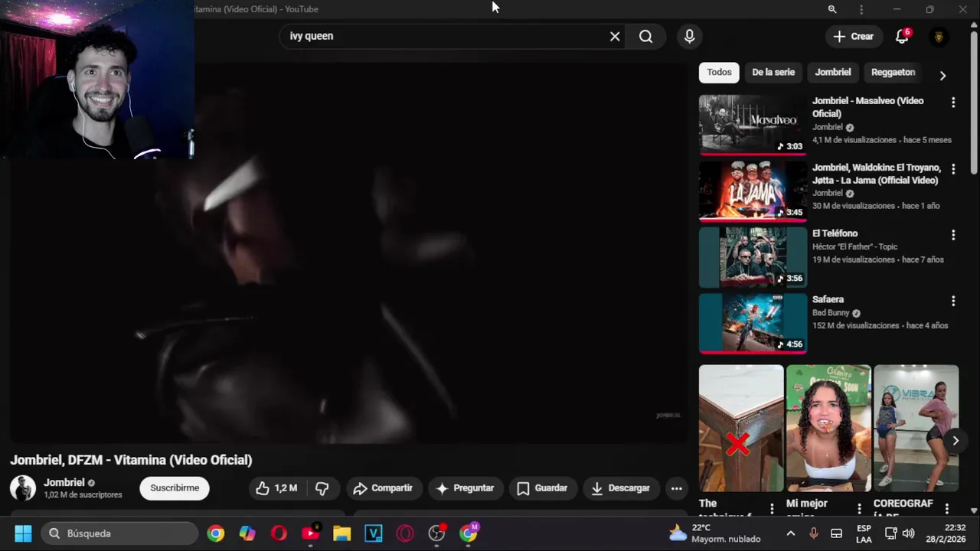The image size is (980, 551).
Task: Open File Explorer from the taskbar
Action: (341, 533)
